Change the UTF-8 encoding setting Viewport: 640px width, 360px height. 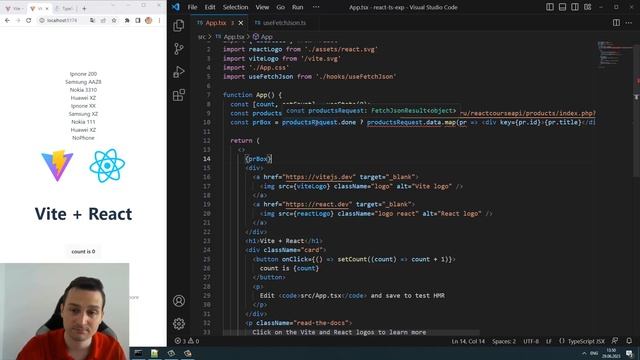pyautogui.click(x=531, y=341)
